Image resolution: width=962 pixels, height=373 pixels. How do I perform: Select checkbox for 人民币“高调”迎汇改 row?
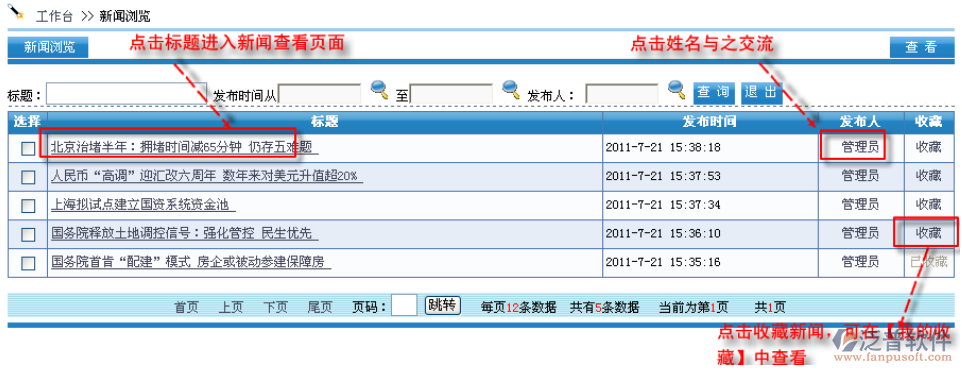[x=28, y=177]
